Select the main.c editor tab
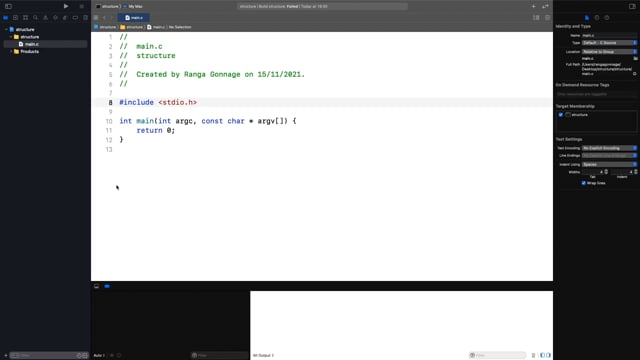 134,18
